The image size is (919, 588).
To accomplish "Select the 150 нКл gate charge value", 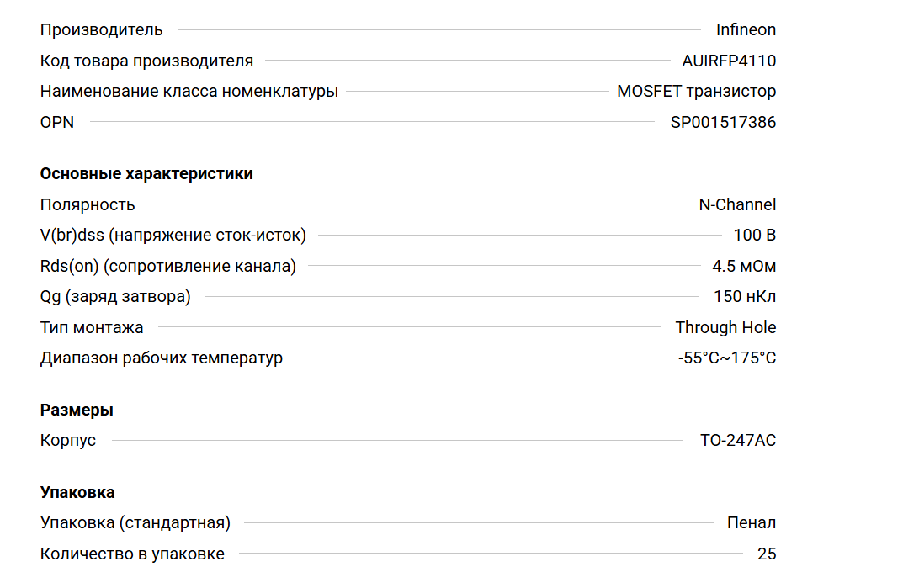I will coord(745,297).
